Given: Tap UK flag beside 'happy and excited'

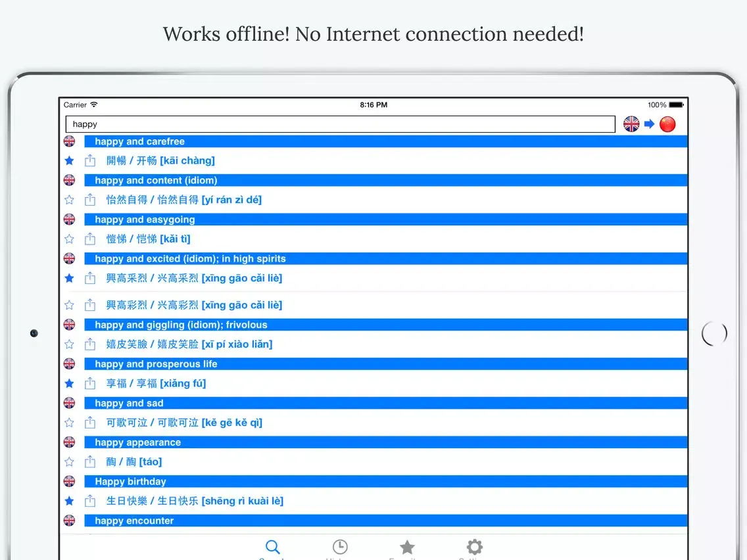Looking at the screenshot, I should [70, 258].
